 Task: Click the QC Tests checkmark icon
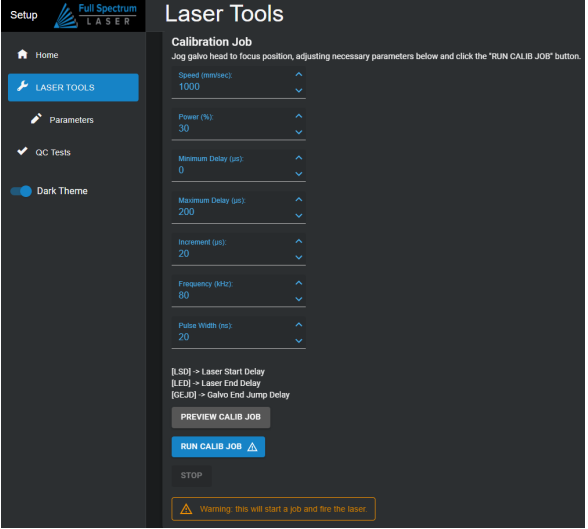[x=22, y=151]
